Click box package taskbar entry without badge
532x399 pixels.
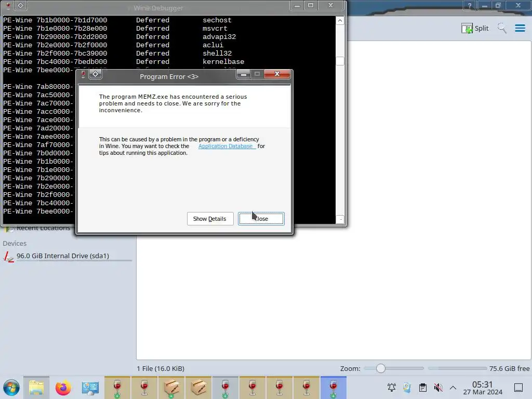click(198, 388)
